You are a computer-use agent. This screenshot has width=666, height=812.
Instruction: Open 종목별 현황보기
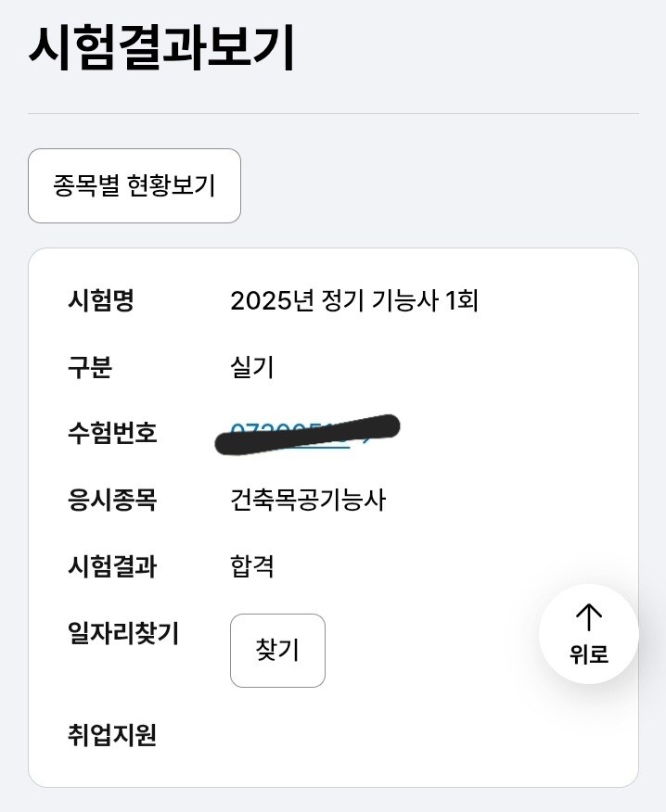(134, 186)
